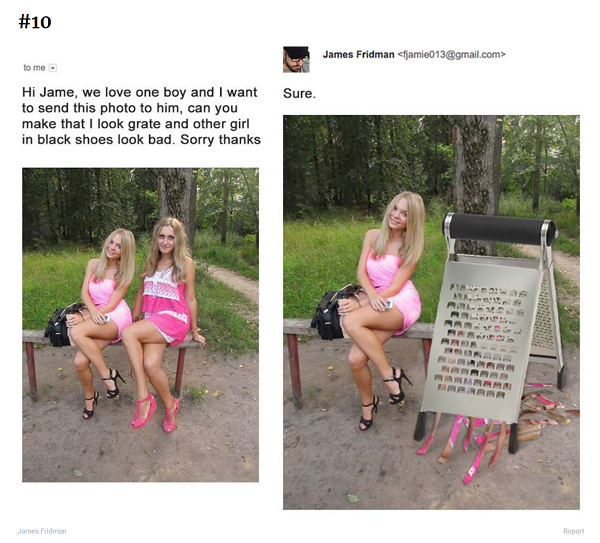Click the black high heels in the edited photo

[385, 398]
